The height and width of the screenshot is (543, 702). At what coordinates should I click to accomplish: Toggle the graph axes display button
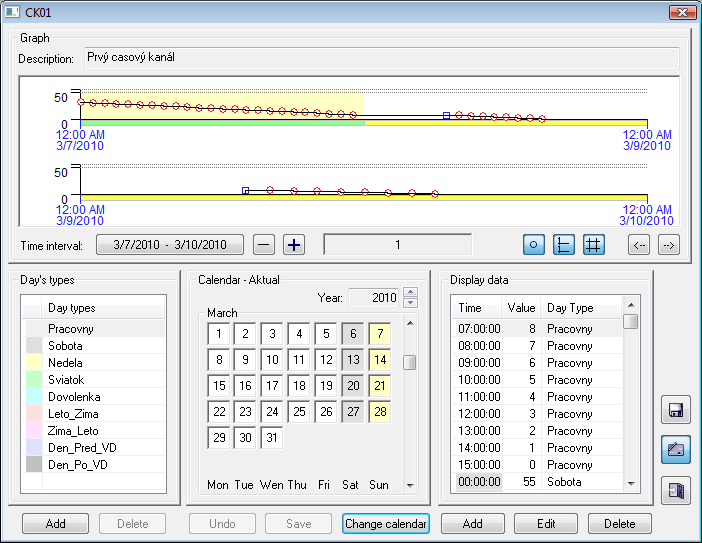point(564,245)
